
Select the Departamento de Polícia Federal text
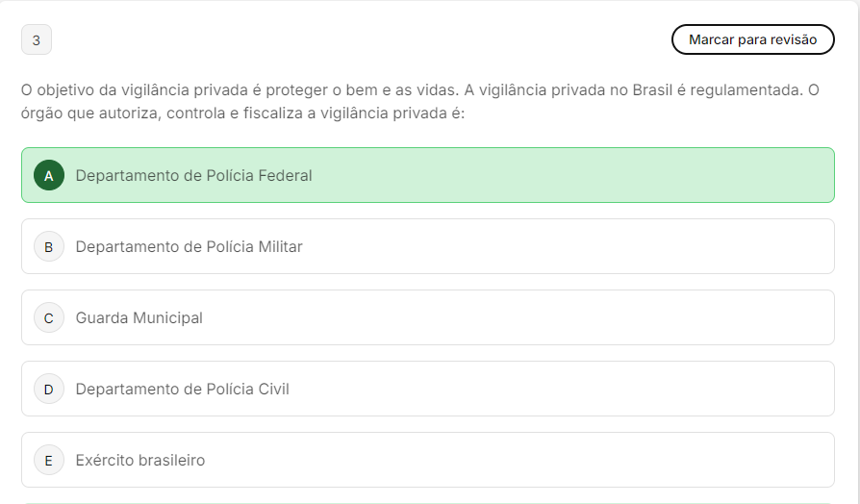coord(193,175)
